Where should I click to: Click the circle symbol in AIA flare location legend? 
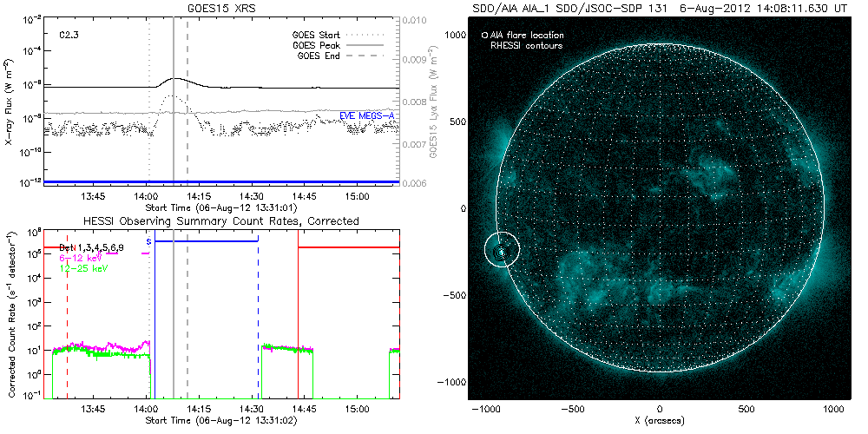pos(484,36)
